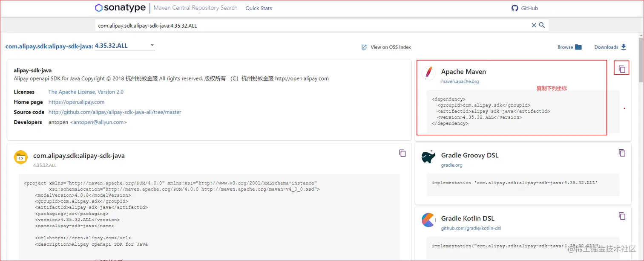Click the Maven Central Repository Search title
The width and height of the screenshot is (644, 261).
click(x=195, y=8)
